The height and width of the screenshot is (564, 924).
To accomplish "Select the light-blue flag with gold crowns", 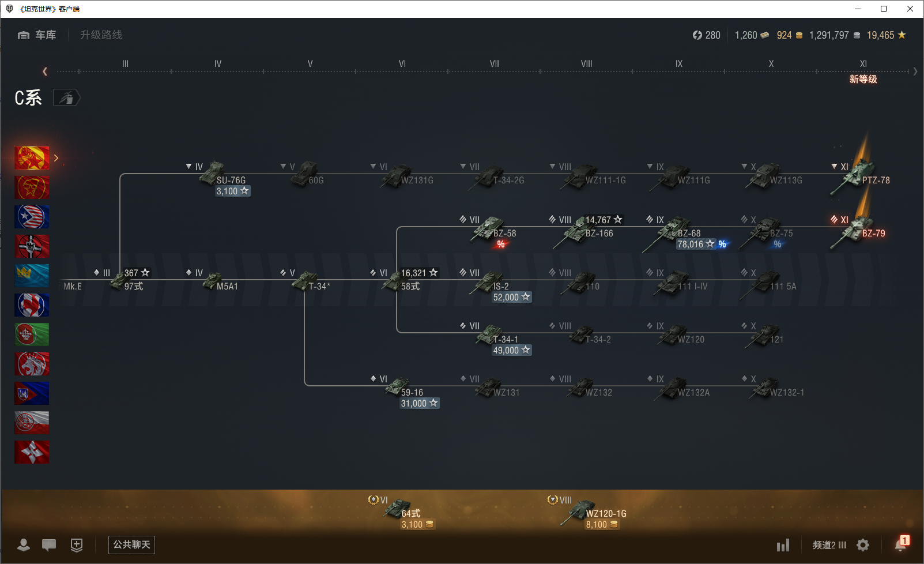I will pos(32,276).
